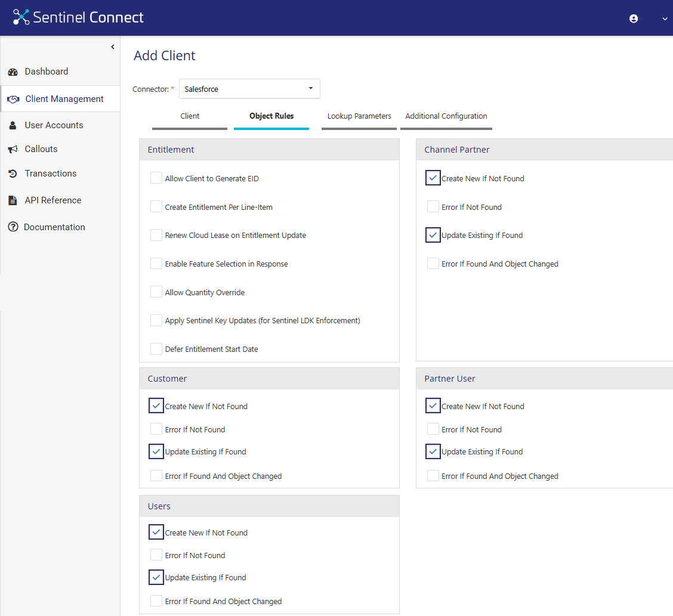Viewport: 673px width, 616px height.
Task: Click the API Reference document icon
Action: 13,201
